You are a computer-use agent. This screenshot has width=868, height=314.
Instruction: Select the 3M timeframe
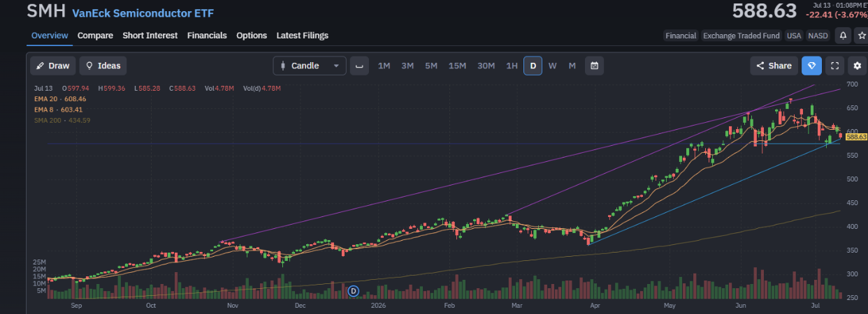coord(407,66)
